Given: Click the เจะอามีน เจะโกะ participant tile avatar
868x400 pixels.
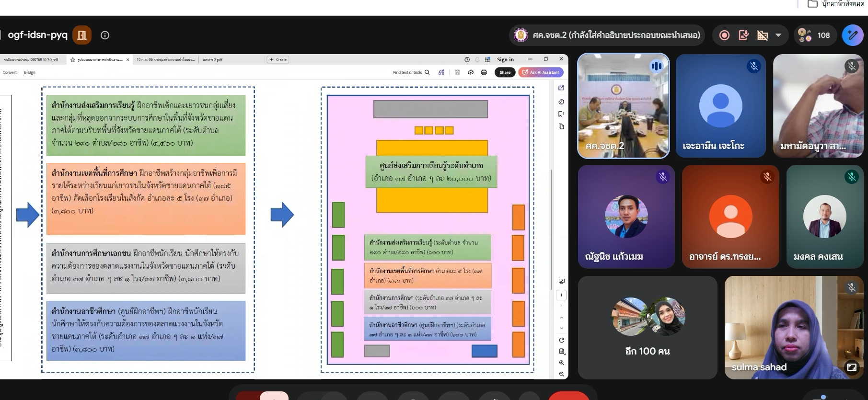Looking at the screenshot, I should [x=721, y=106].
